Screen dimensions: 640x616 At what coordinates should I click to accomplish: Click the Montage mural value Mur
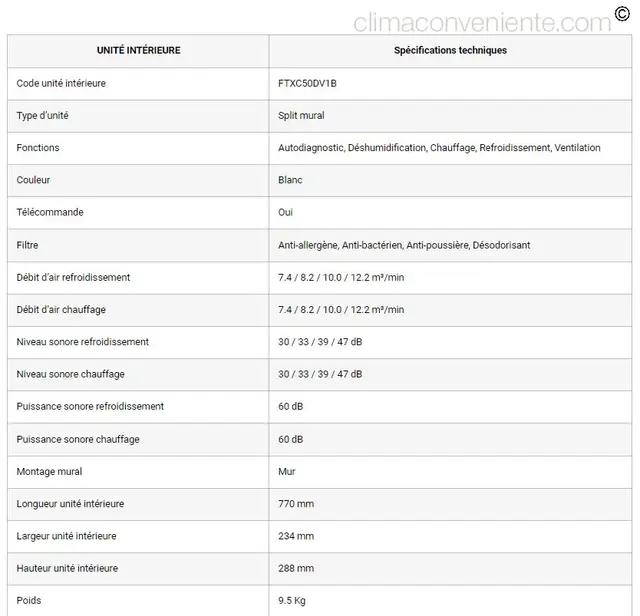pos(287,471)
